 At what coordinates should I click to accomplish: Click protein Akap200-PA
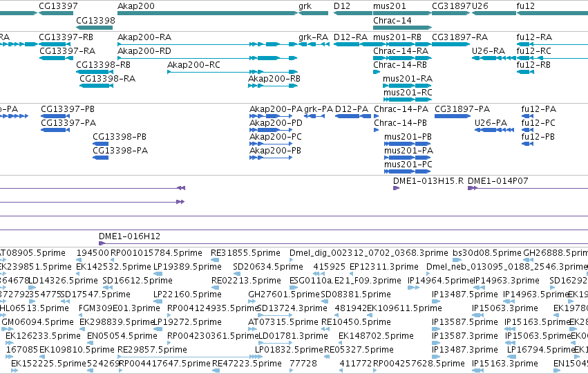click(x=276, y=109)
